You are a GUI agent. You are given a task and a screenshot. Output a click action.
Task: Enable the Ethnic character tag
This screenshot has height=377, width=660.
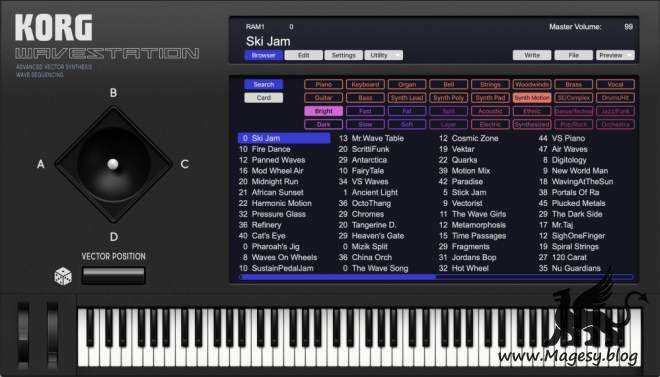532,112
